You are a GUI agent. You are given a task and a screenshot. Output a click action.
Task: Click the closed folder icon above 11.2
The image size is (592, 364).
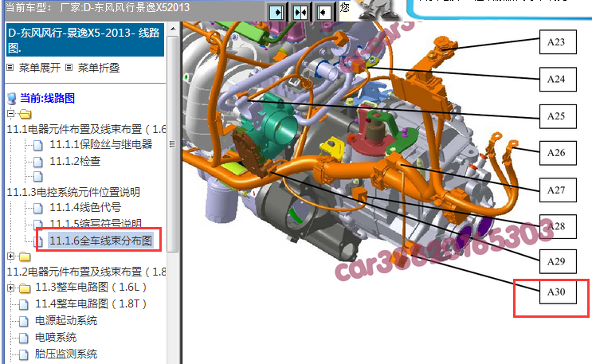tap(25, 256)
